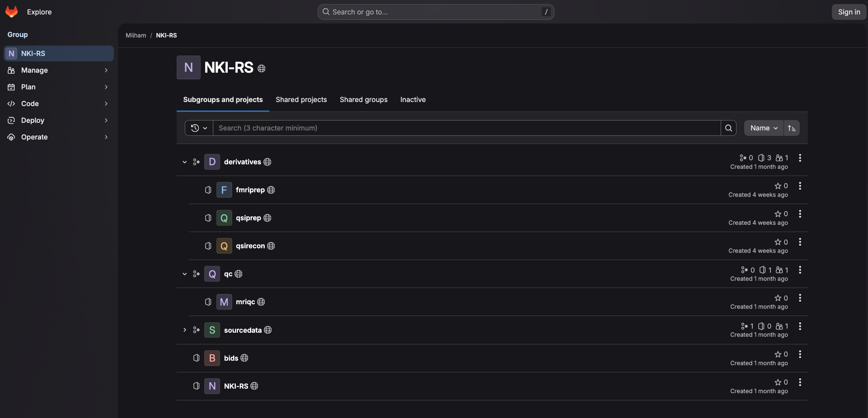Open actions menu for fmriprep row
This screenshot has height=418, width=868.
[x=800, y=186]
